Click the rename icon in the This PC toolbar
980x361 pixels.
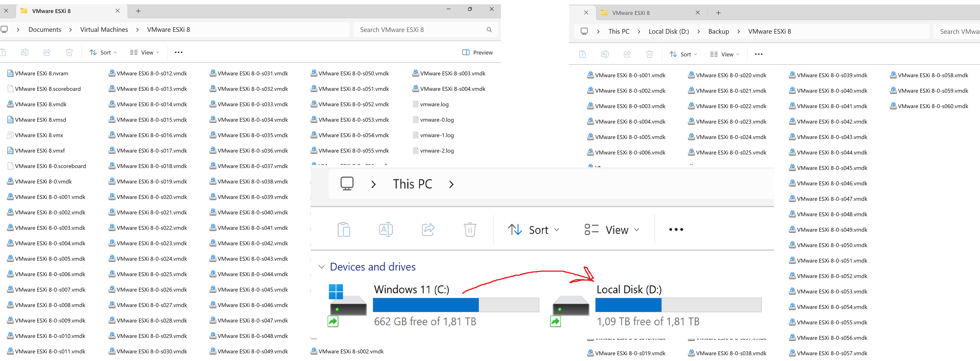(x=385, y=229)
